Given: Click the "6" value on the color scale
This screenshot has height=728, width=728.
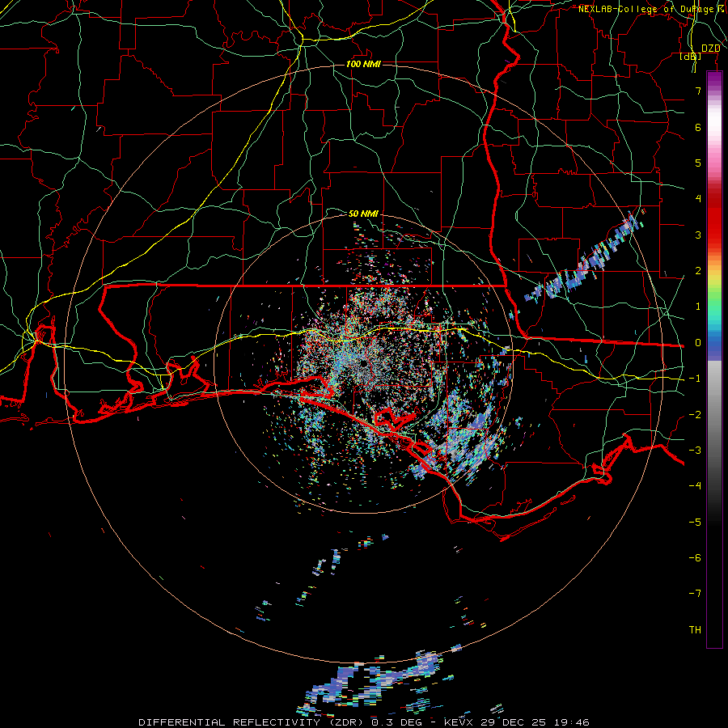Looking at the screenshot, I should click(698, 127).
